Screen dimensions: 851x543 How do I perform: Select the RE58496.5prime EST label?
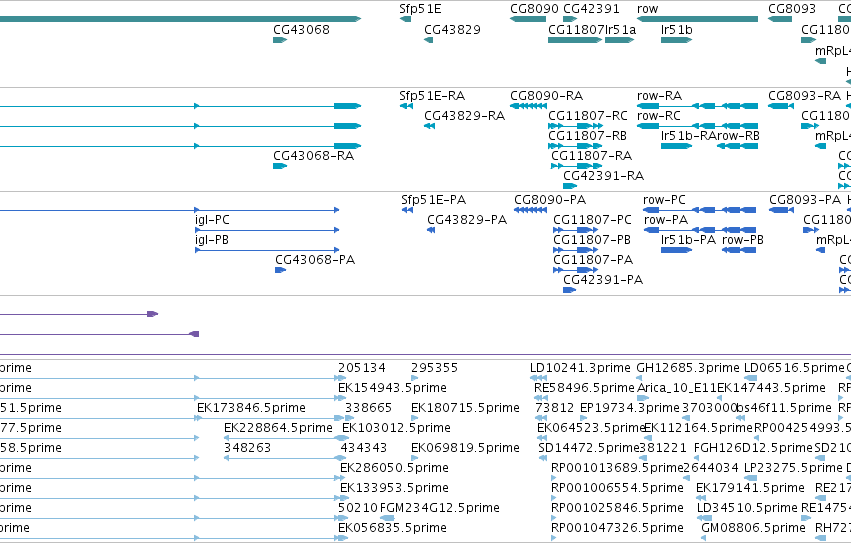584,389
